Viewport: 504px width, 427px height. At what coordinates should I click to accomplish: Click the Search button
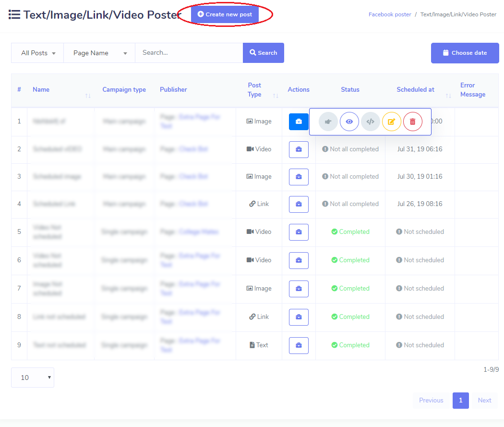click(x=263, y=53)
